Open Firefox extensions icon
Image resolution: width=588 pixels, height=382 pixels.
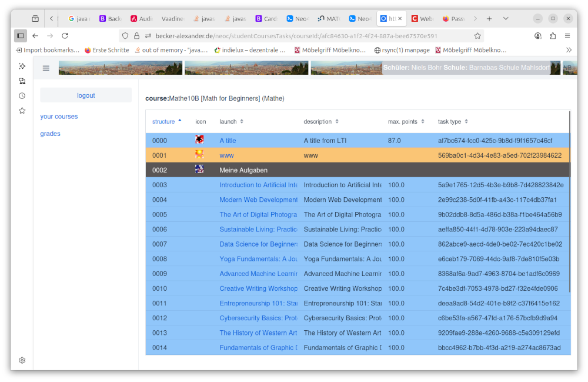pos(553,36)
